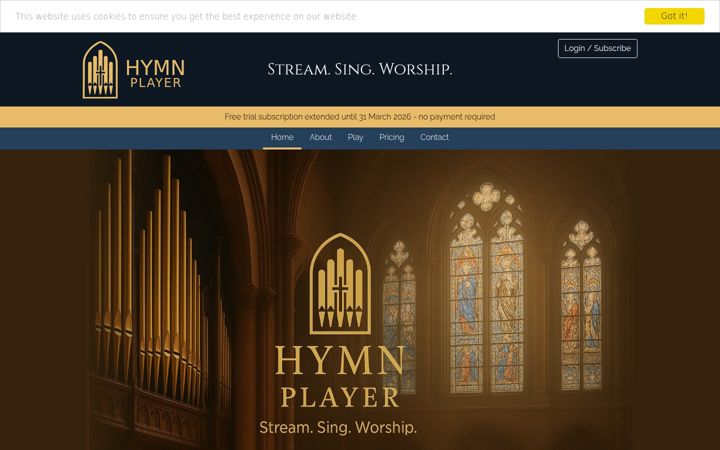Image resolution: width=720 pixels, height=450 pixels.
Task: Click the Hymn Player organ logo in header
Action: click(x=134, y=70)
